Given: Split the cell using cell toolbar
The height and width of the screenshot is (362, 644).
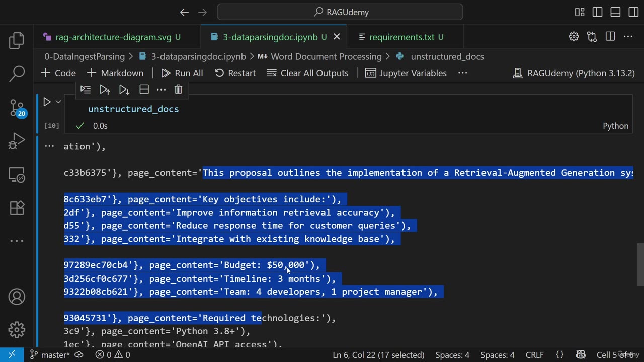Looking at the screenshot, I should tap(144, 89).
